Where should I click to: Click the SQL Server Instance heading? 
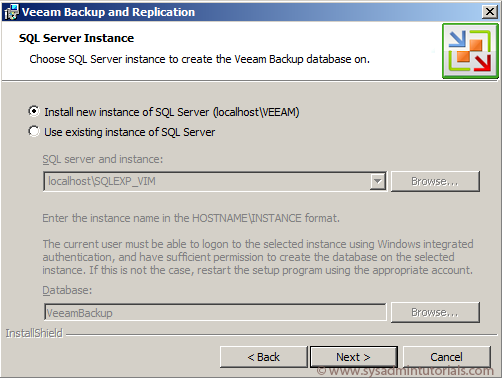tap(76, 38)
